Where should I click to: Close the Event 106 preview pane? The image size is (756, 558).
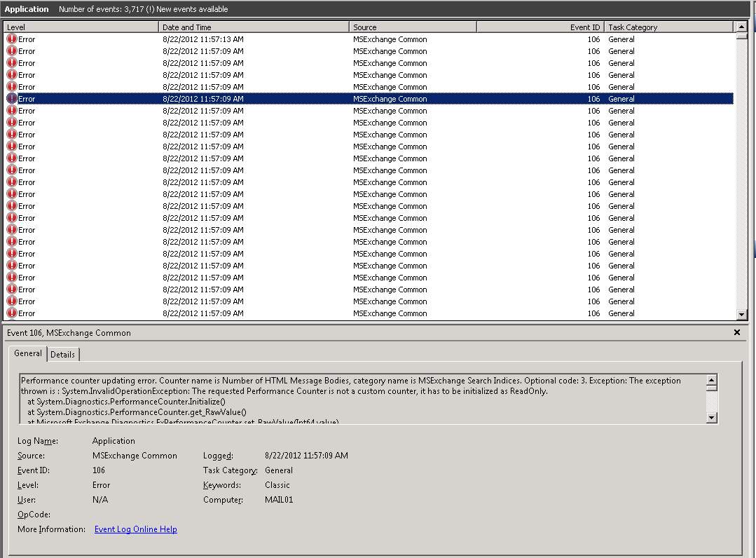pyautogui.click(x=736, y=332)
